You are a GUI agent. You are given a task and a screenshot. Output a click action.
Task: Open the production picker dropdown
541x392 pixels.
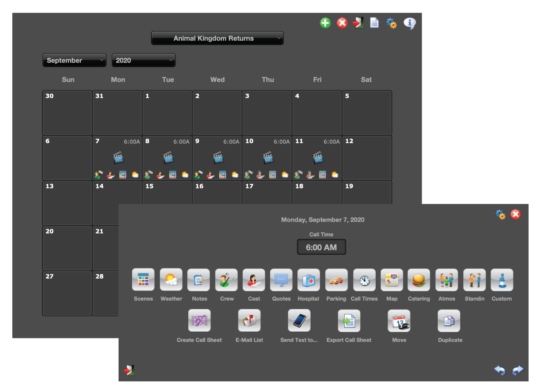click(x=217, y=38)
